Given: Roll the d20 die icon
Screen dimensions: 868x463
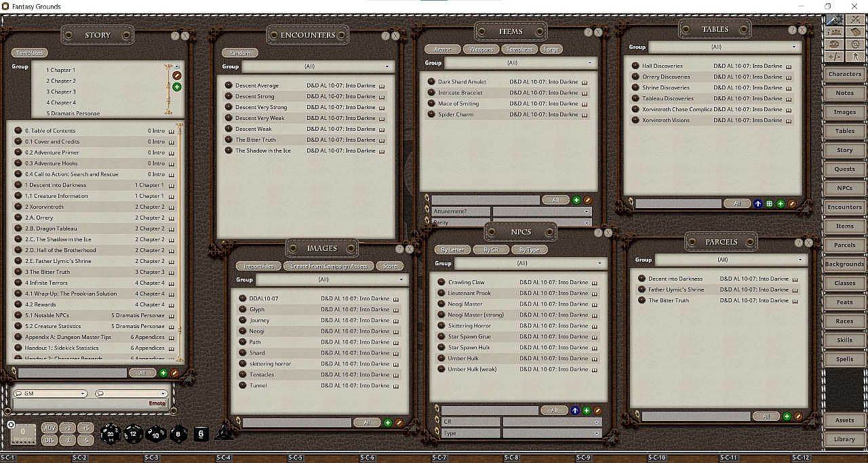Looking at the screenshot, I should [x=111, y=434].
